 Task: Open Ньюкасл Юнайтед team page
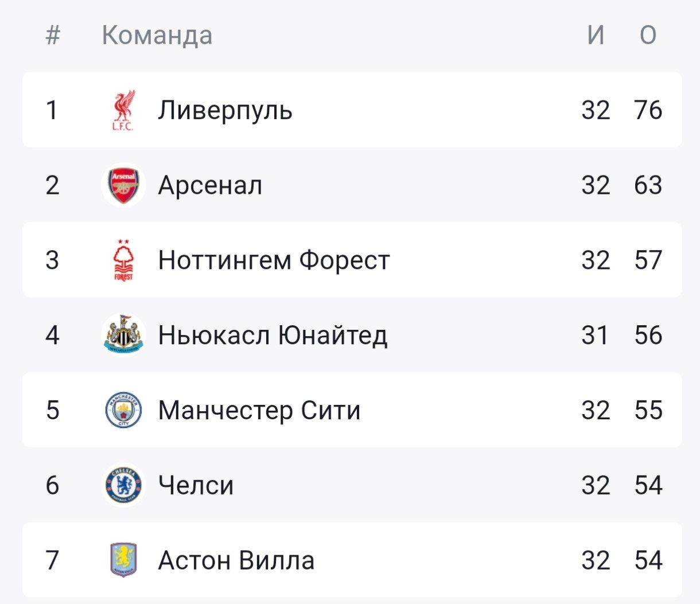click(273, 335)
